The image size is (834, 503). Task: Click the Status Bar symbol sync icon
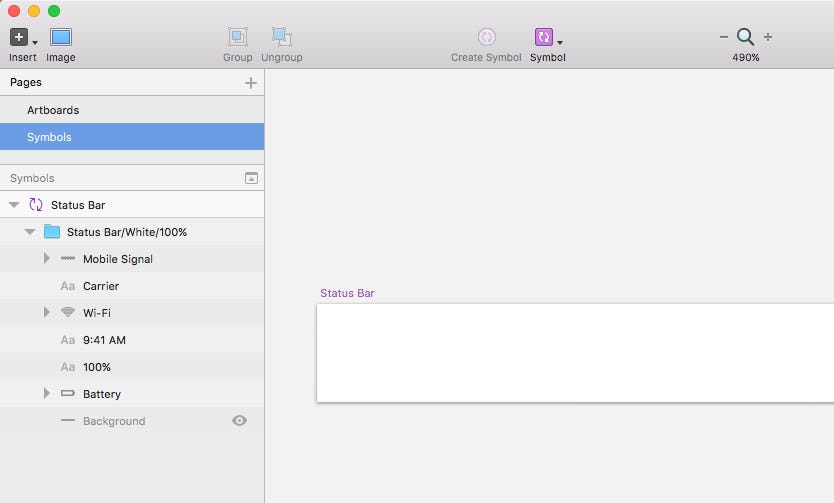click(36, 205)
